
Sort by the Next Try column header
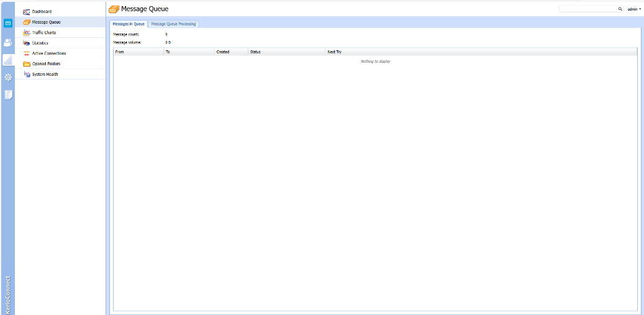pyautogui.click(x=334, y=52)
